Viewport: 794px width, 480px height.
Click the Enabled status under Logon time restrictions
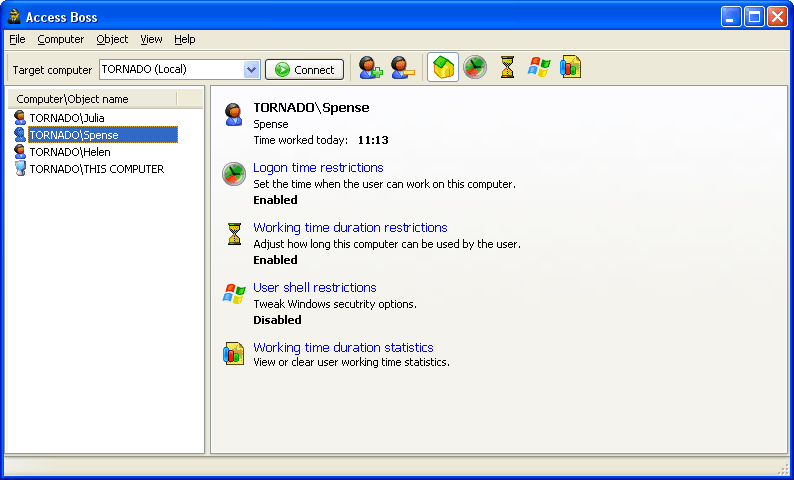pyautogui.click(x=275, y=200)
